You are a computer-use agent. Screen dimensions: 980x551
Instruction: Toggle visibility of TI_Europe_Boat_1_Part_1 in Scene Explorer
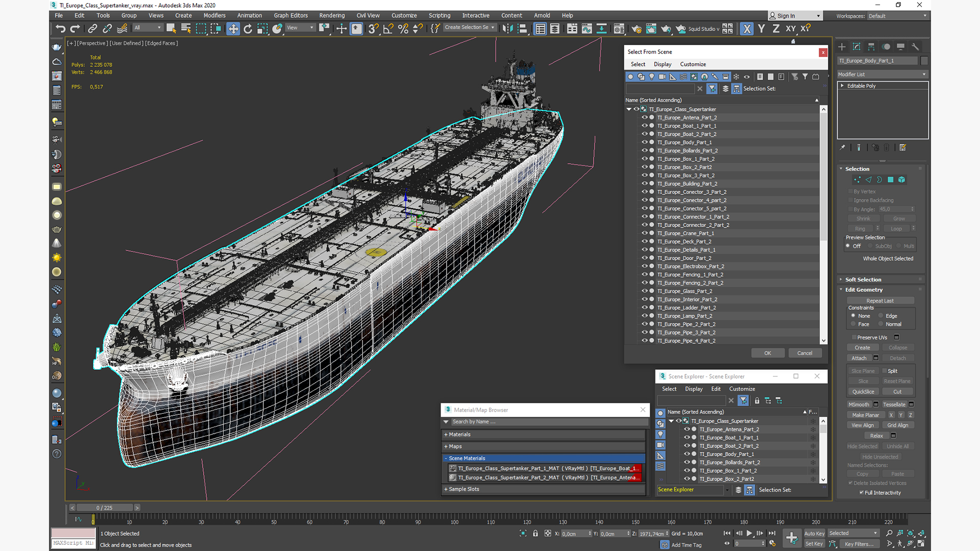click(x=687, y=437)
